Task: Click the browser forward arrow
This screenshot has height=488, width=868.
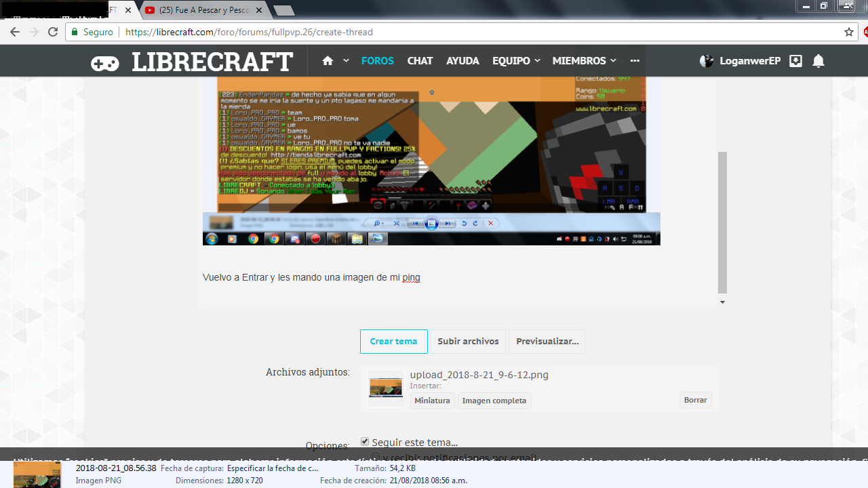Action: [x=34, y=32]
